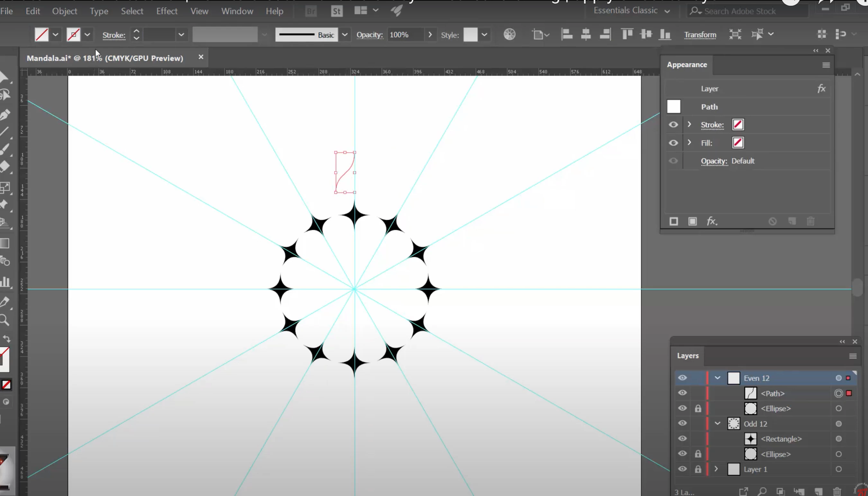This screenshot has width=868, height=496.
Task: Select the Eyedropper tool
Action: coord(5,302)
